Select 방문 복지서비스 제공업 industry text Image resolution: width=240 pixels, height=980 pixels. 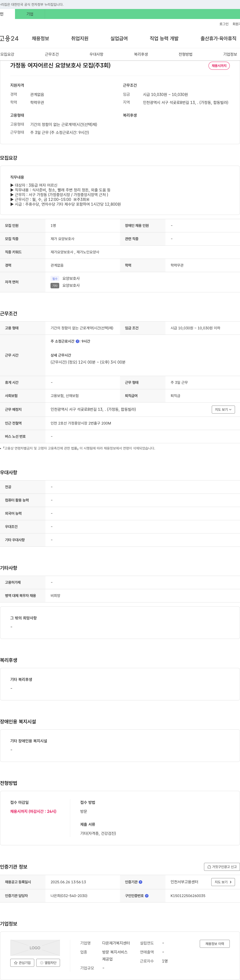(x=115, y=955)
